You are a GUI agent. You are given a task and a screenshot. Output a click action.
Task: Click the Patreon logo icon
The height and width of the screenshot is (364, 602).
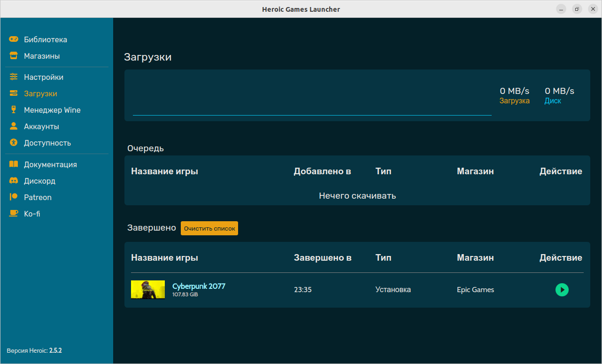coord(14,197)
